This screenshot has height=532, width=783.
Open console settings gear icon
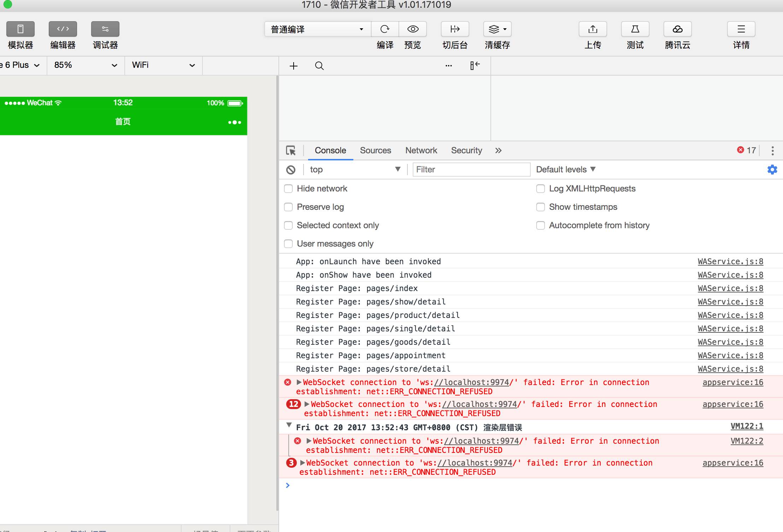(772, 170)
